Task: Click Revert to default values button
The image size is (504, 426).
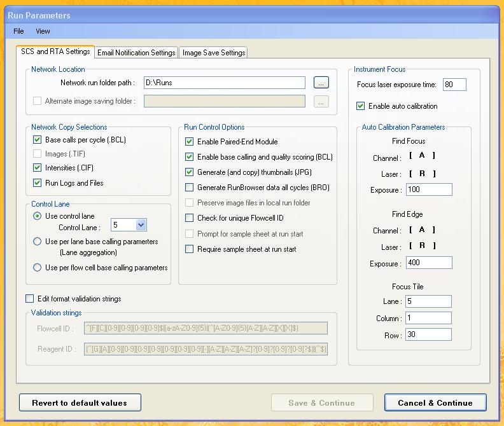Action: tap(80, 402)
